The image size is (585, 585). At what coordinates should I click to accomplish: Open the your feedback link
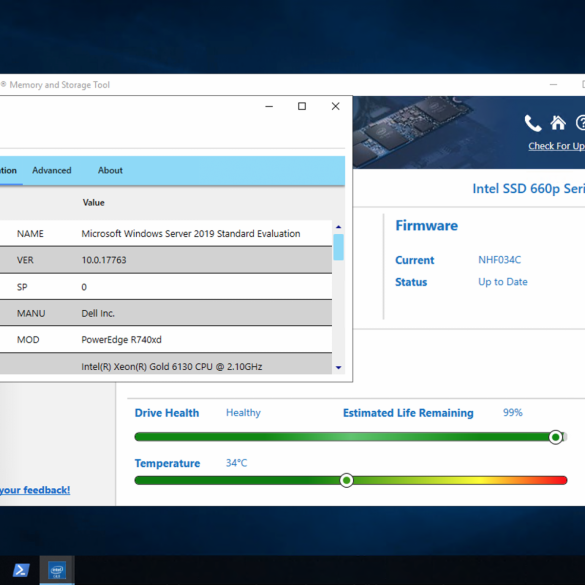pyautogui.click(x=35, y=490)
